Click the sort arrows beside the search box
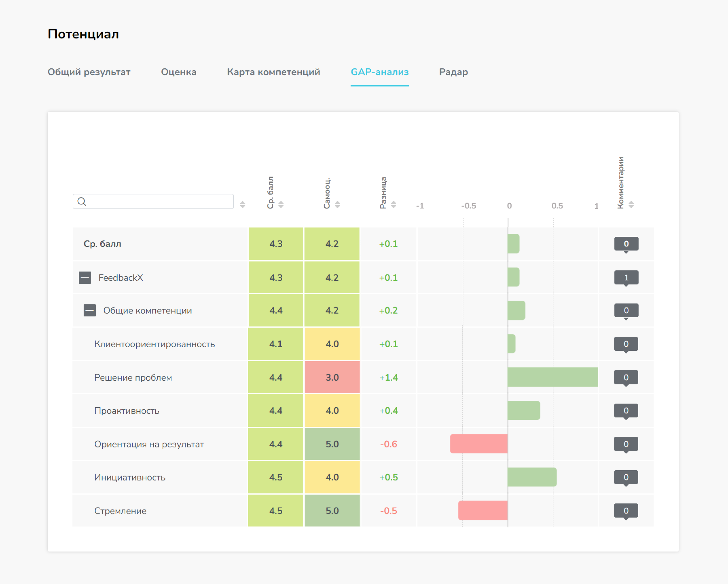Viewport: 728px width, 584px height. [x=242, y=204]
